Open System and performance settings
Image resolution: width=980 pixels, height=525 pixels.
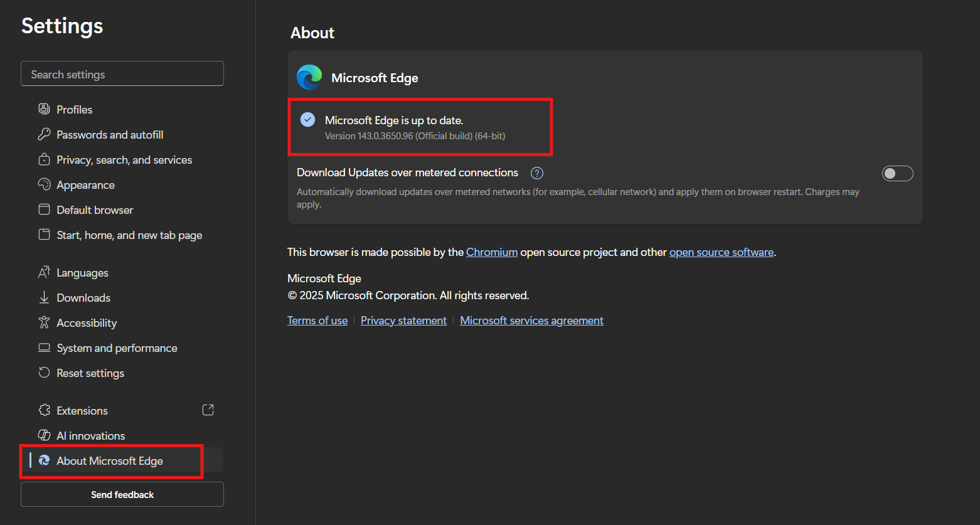117,348
